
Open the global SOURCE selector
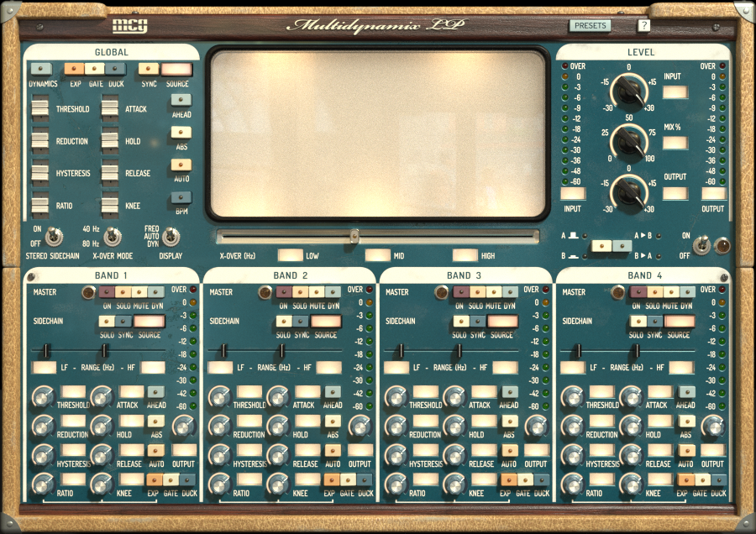176,70
